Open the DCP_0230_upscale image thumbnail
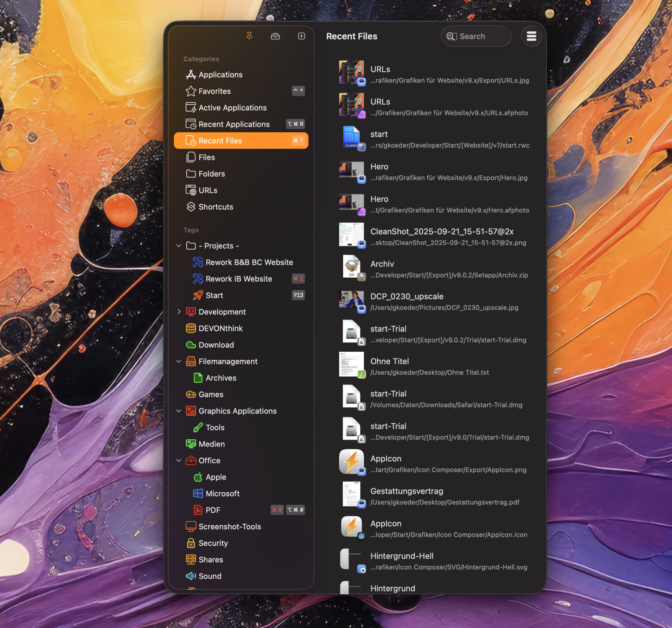Screen dimensions: 672x628 [x=351, y=299]
